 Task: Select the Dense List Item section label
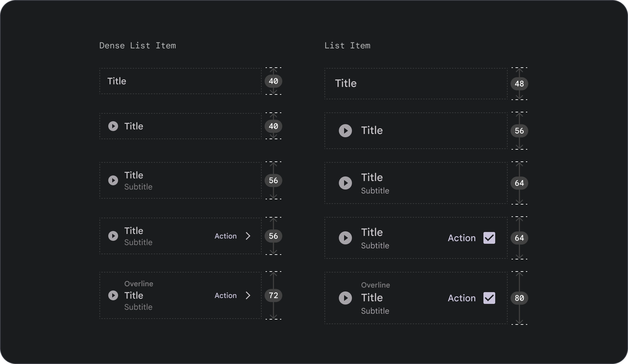[x=137, y=45]
